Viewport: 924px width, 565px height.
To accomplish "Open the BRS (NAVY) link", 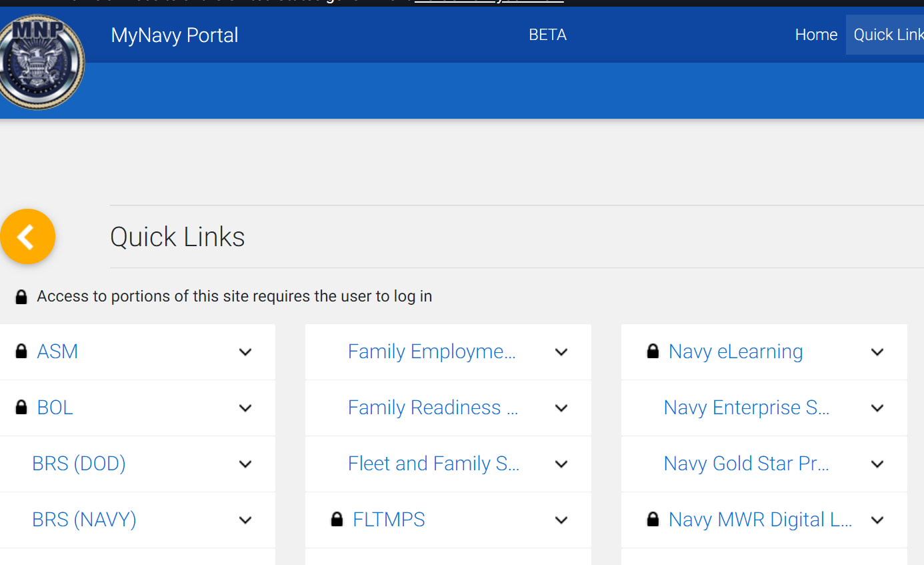I will tap(84, 520).
